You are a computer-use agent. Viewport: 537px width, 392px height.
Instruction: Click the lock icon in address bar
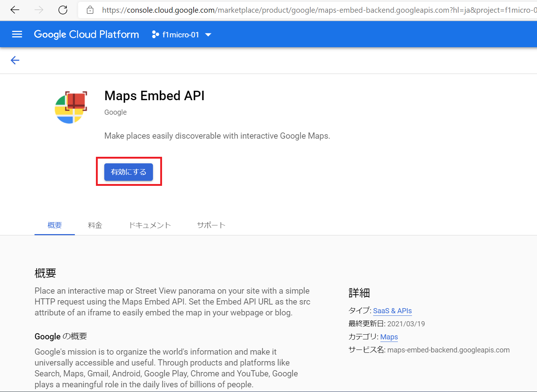pos(90,10)
